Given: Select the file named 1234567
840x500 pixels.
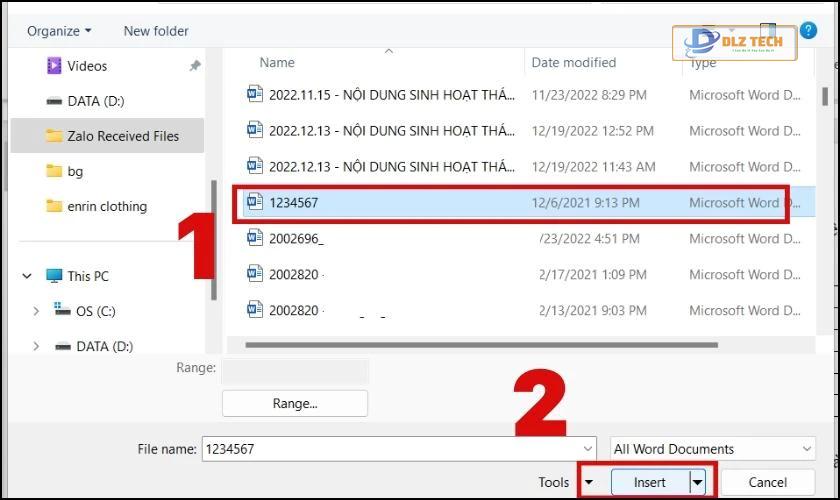Looking at the screenshot, I should [x=294, y=203].
